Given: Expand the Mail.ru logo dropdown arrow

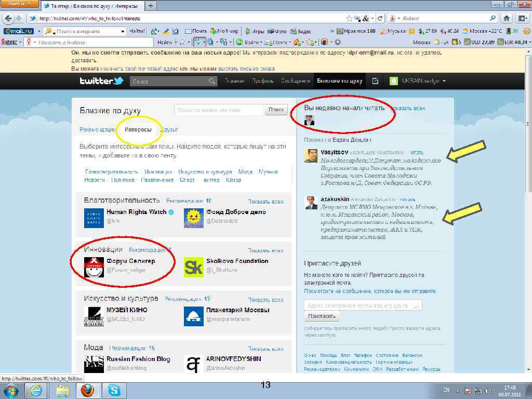Looking at the screenshot, I should tap(38, 31).
